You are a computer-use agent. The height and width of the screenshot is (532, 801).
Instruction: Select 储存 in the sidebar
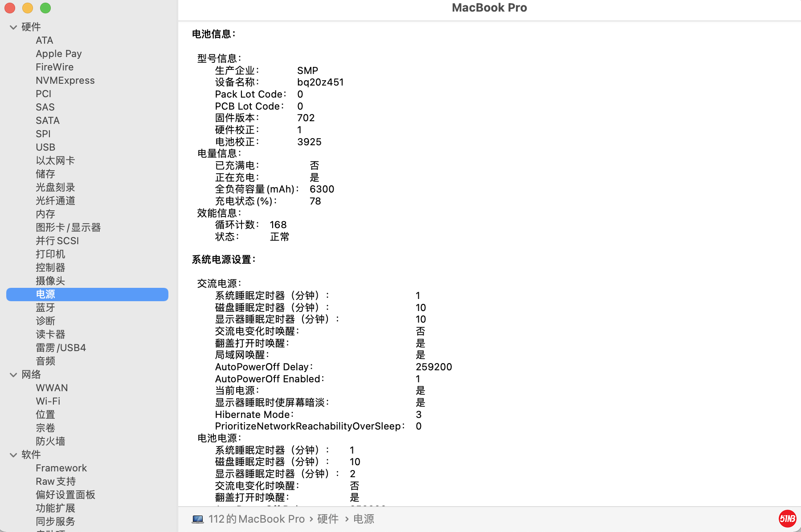pos(45,174)
